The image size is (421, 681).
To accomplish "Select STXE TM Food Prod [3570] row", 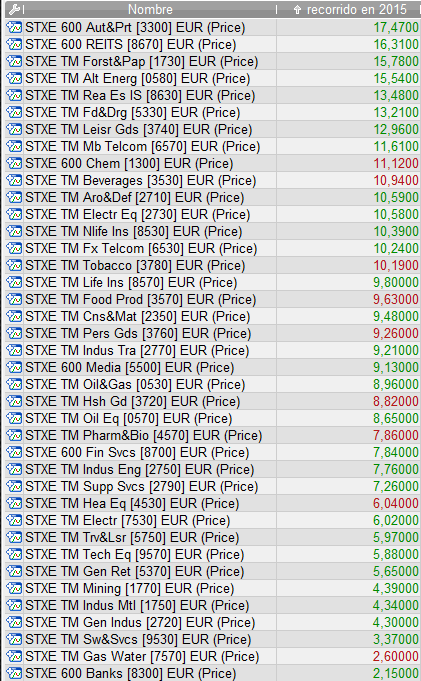I will (x=213, y=300).
